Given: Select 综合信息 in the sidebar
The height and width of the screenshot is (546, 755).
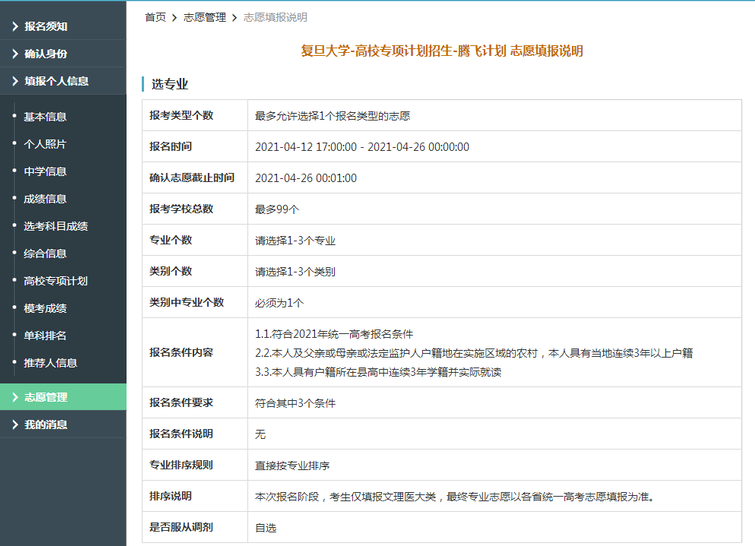Looking at the screenshot, I should (x=45, y=254).
